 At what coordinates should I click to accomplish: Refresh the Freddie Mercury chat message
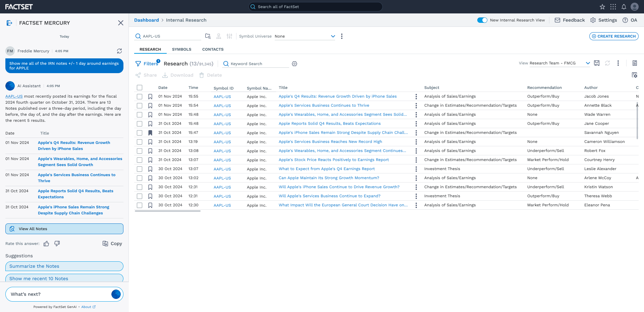(x=119, y=51)
